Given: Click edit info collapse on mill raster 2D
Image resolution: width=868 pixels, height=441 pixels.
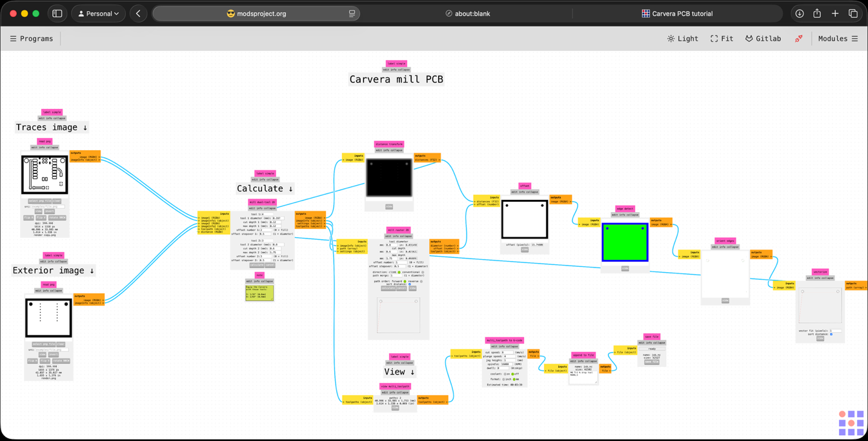Looking at the screenshot, I should (x=398, y=236).
